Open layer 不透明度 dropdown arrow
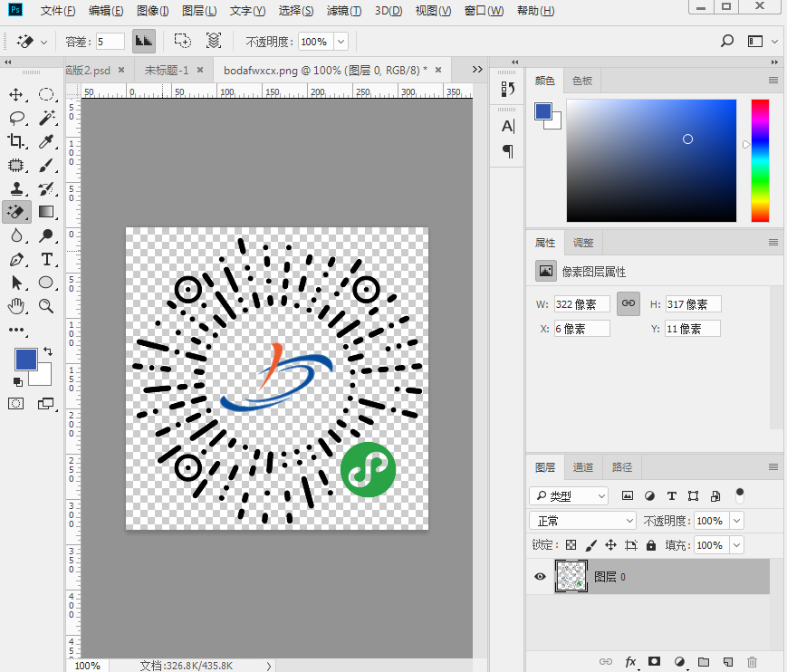Screen dimensions: 787x672 coord(737,521)
